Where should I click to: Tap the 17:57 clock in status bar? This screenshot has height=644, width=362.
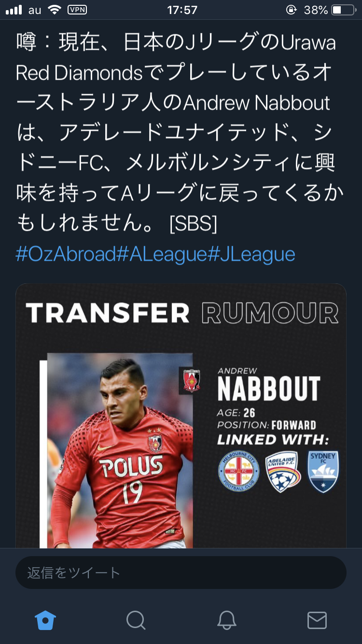pyautogui.click(x=182, y=10)
